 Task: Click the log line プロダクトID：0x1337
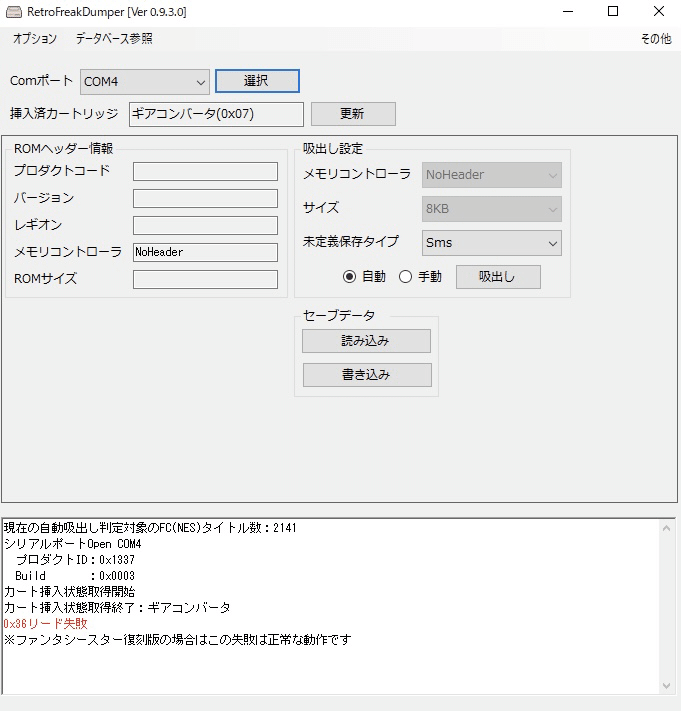(x=75, y=560)
